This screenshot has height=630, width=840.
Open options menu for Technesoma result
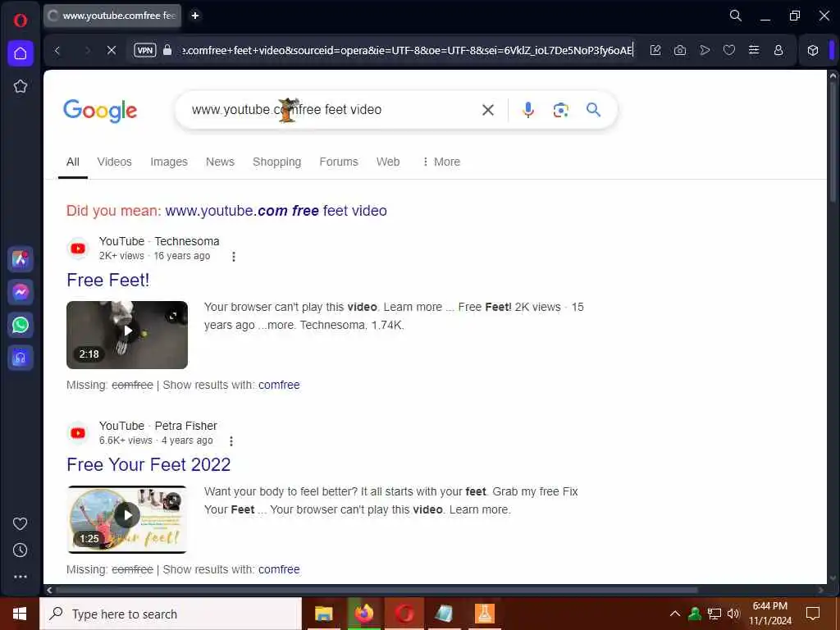click(234, 257)
